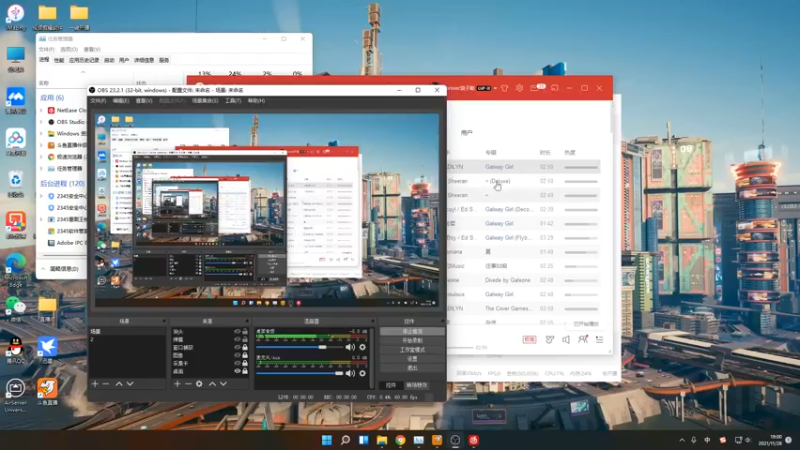
Task: Move the source down with the Sources panel down arrow
Action: [x=223, y=384]
